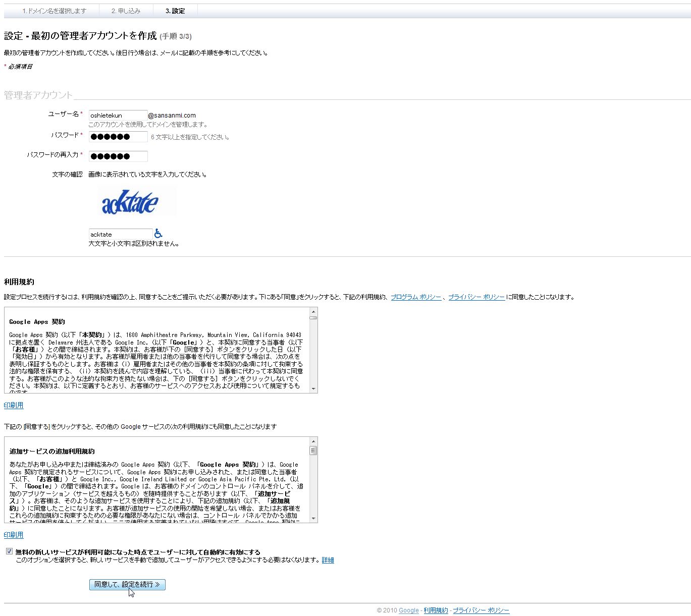The image size is (691, 616).
Task: Click scroll-up arrow of Google Apps 契約 box
Action: 313,312
